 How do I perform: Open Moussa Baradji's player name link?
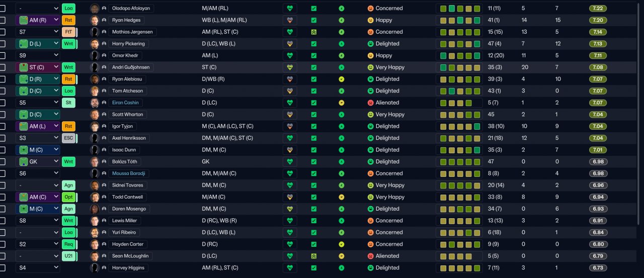[130, 173]
